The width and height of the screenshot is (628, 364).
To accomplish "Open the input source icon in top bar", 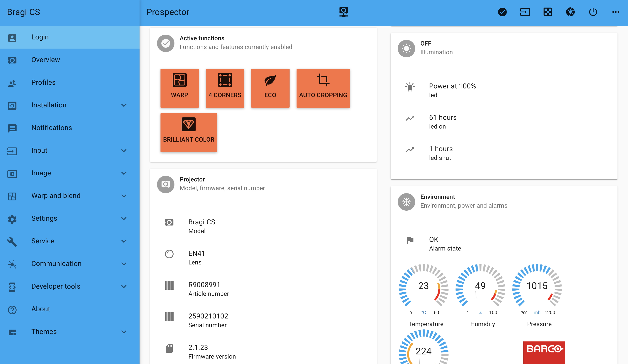I will 525,12.
